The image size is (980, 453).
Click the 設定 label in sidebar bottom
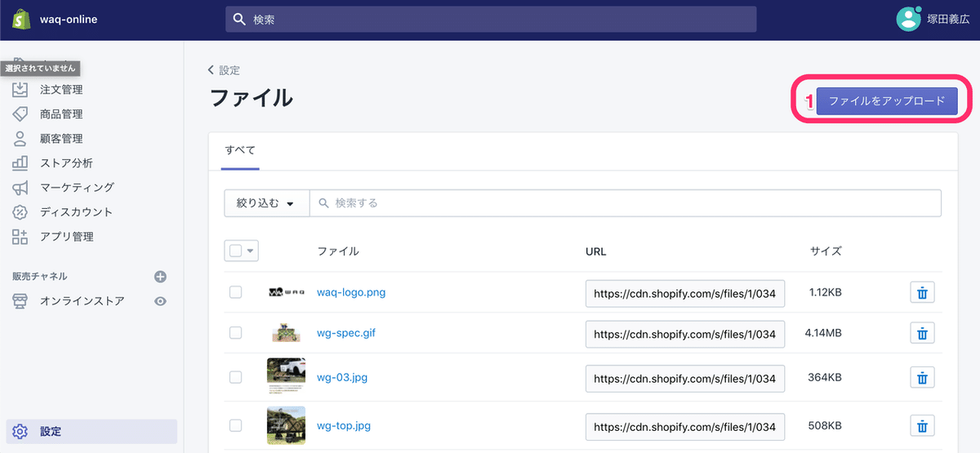51,432
